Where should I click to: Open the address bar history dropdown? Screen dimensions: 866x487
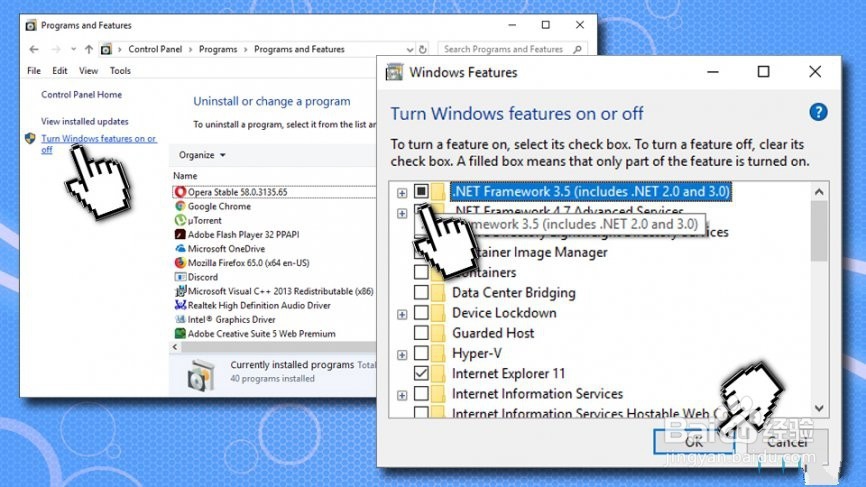[x=409, y=49]
